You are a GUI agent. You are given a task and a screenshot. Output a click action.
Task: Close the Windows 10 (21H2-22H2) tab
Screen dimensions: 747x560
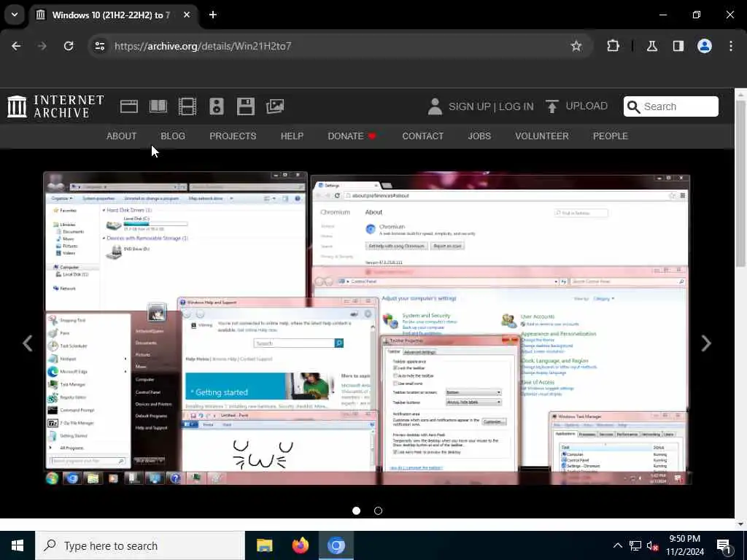(x=187, y=15)
